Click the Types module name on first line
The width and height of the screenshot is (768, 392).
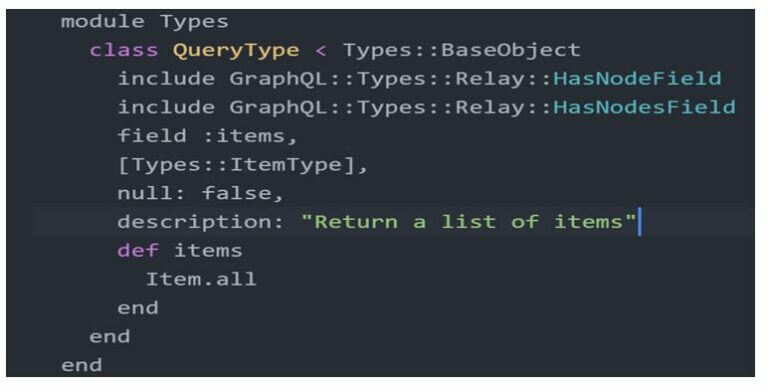click(x=194, y=22)
